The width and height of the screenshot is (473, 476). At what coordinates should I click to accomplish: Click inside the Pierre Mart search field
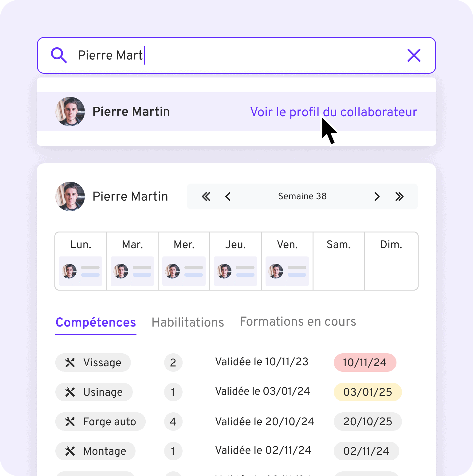pos(236,55)
